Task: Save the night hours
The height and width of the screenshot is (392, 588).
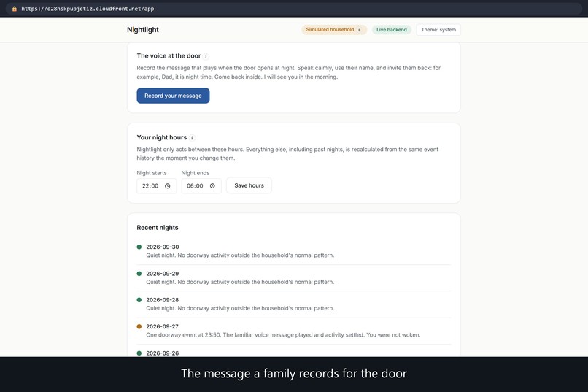Action: click(x=249, y=185)
